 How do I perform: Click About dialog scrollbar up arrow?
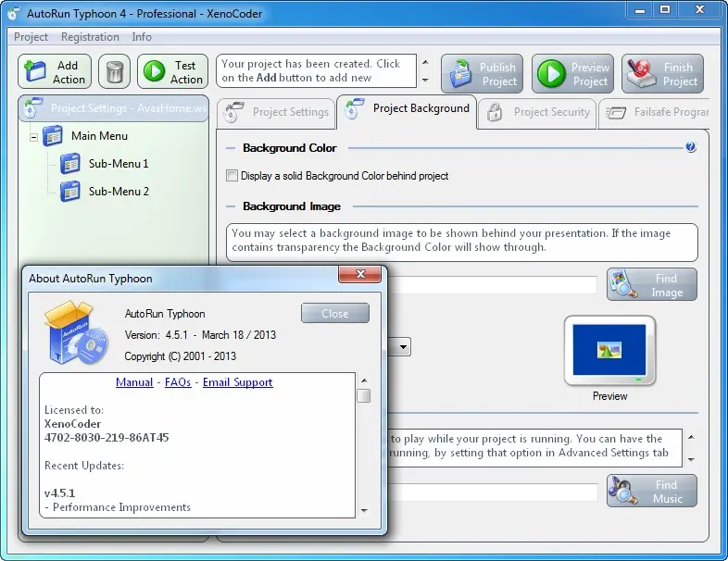[x=364, y=380]
